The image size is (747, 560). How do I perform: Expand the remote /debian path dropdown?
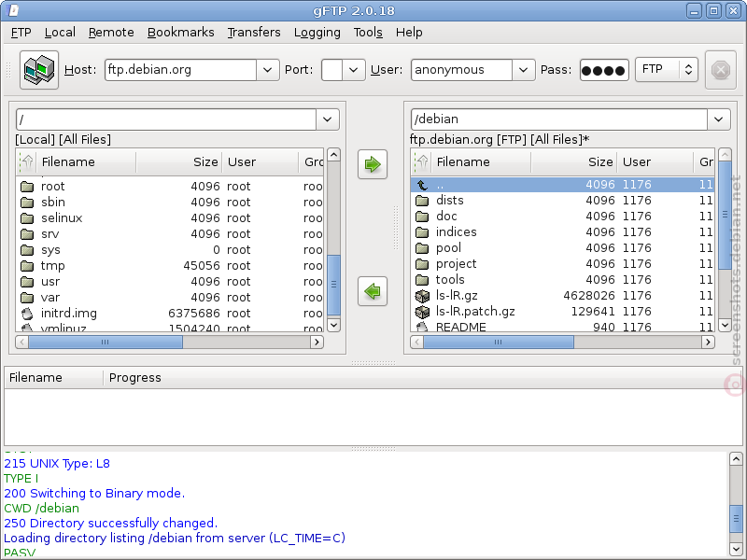[718, 119]
